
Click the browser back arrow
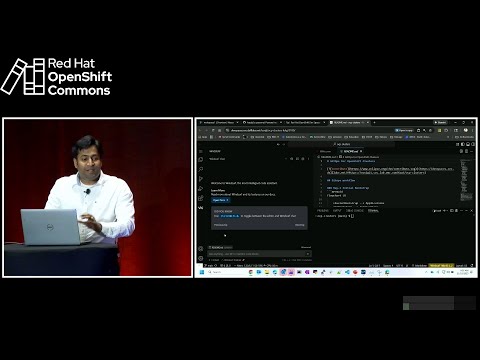point(200,130)
